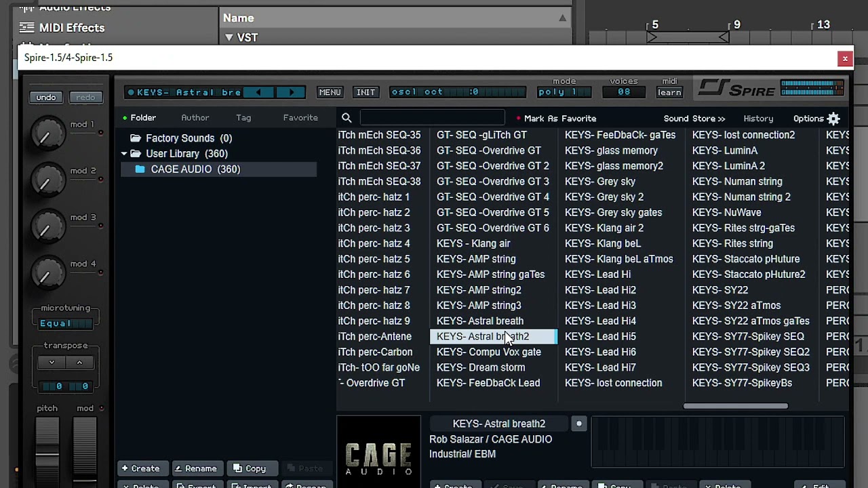Screen dimensions: 868x488
Task: Select preset KEYS- Lead Hi5
Action: point(600,337)
